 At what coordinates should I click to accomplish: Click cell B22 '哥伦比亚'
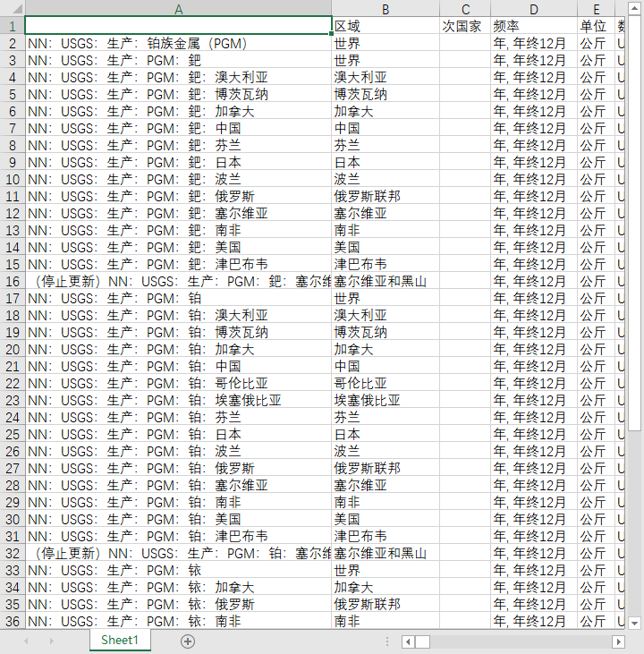[386, 383]
